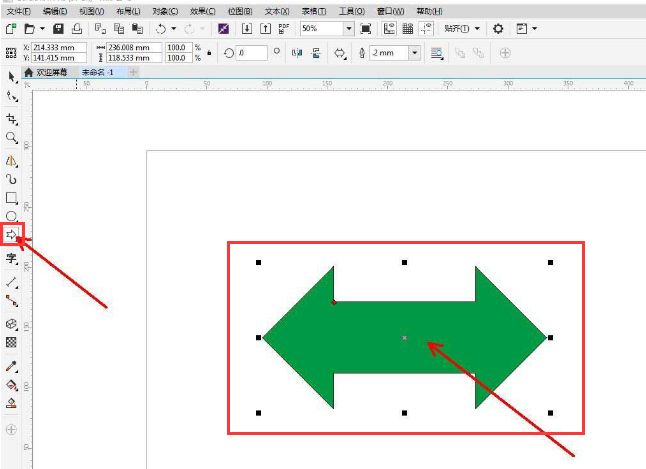The height and width of the screenshot is (469, 646).
Task: Select the Ellipse tool
Action: click(x=11, y=216)
